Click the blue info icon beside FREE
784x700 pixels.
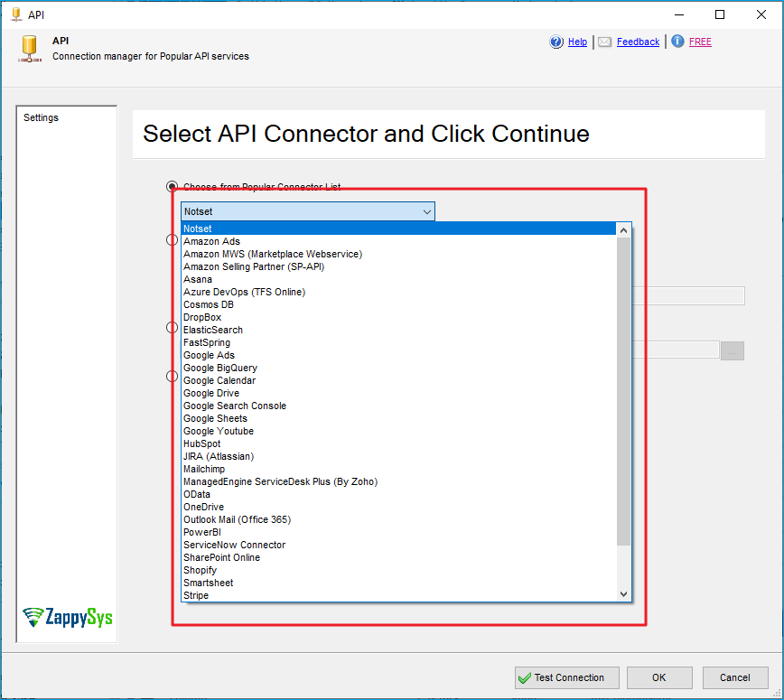[x=677, y=41]
